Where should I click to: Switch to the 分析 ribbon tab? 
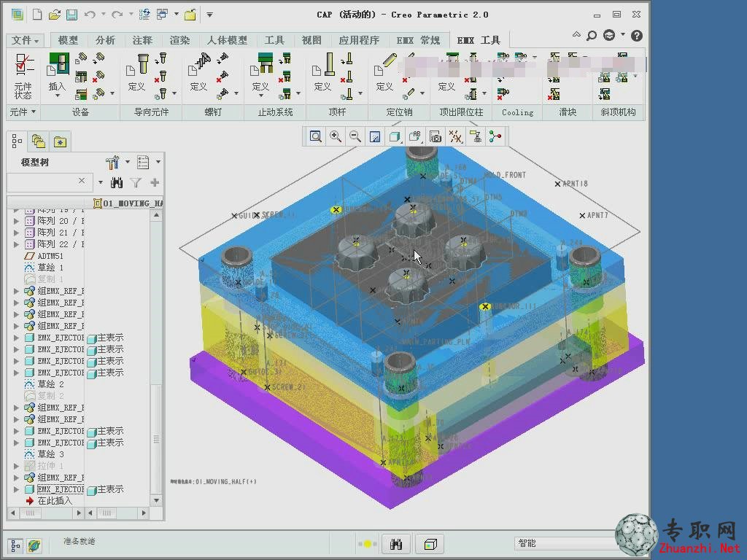click(105, 41)
